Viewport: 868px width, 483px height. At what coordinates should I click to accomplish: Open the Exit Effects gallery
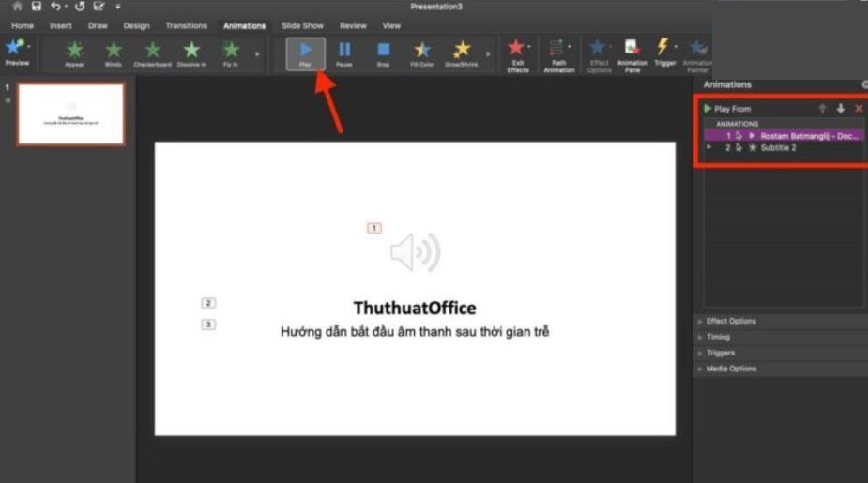(x=518, y=55)
